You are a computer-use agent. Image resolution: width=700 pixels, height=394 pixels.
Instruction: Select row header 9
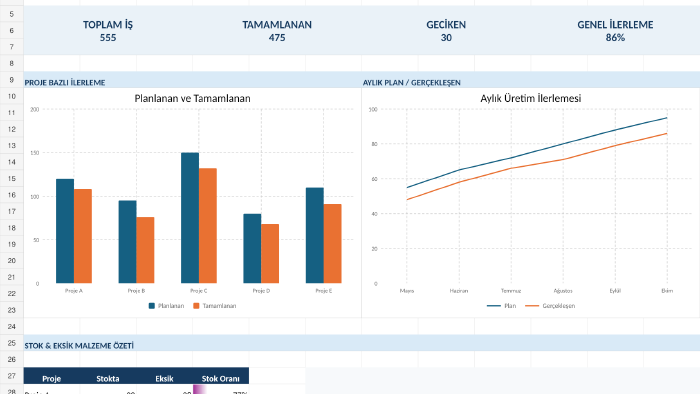12,80
